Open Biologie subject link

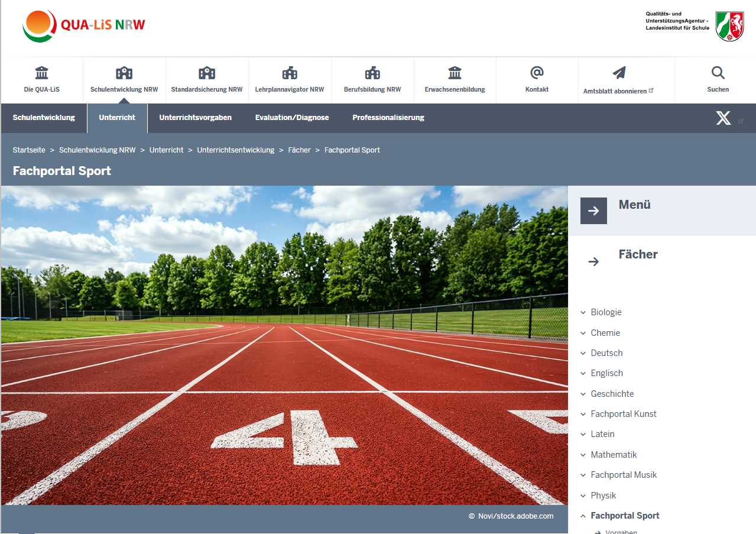pyautogui.click(x=606, y=312)
